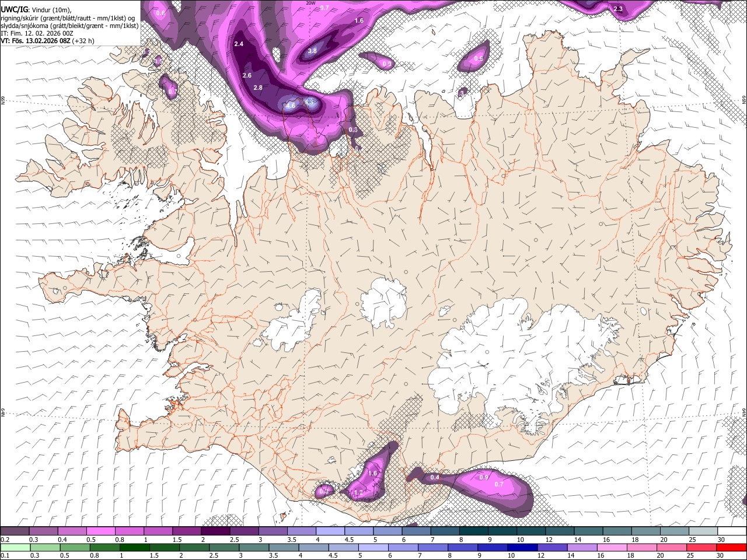This screenshot has height=560, width=747.
Task: Click the 2.3 precipitation value on the map
Action: coord(619,9)
